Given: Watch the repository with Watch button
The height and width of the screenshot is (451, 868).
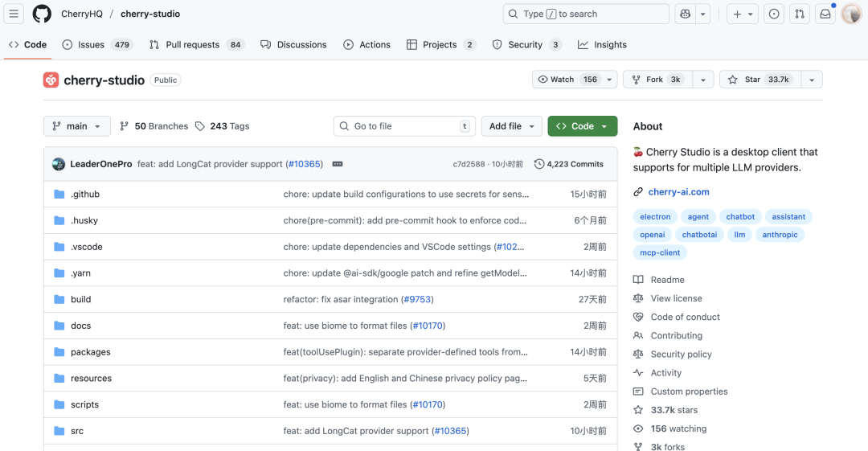Looking at the screenshot, I should [x=567, y=80].
